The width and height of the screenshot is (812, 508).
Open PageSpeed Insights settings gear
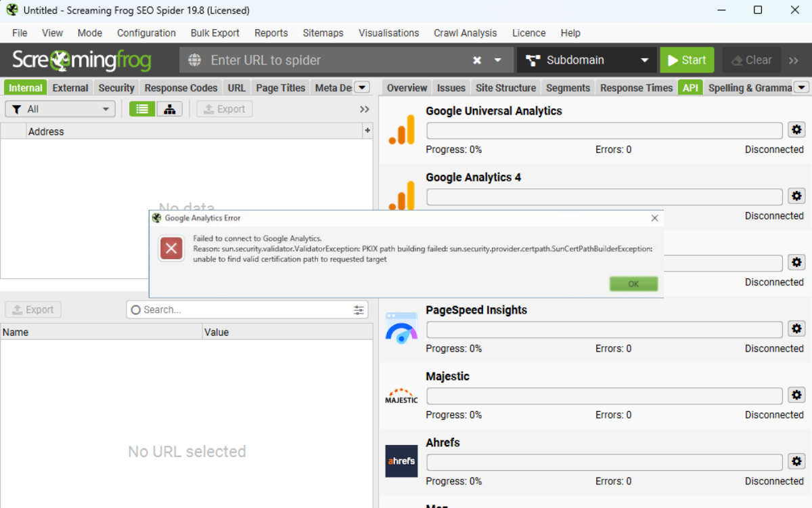796,329
